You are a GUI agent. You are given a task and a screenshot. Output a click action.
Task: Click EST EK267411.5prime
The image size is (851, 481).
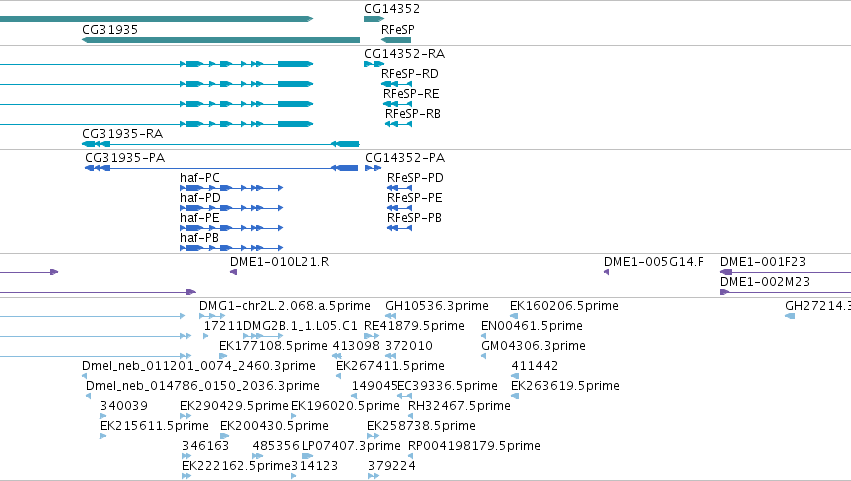coord(339,376)
